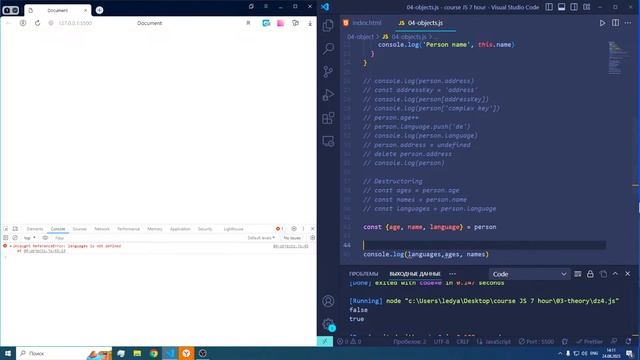Expand the Uncaught ReferenceError message

(10, 247)
